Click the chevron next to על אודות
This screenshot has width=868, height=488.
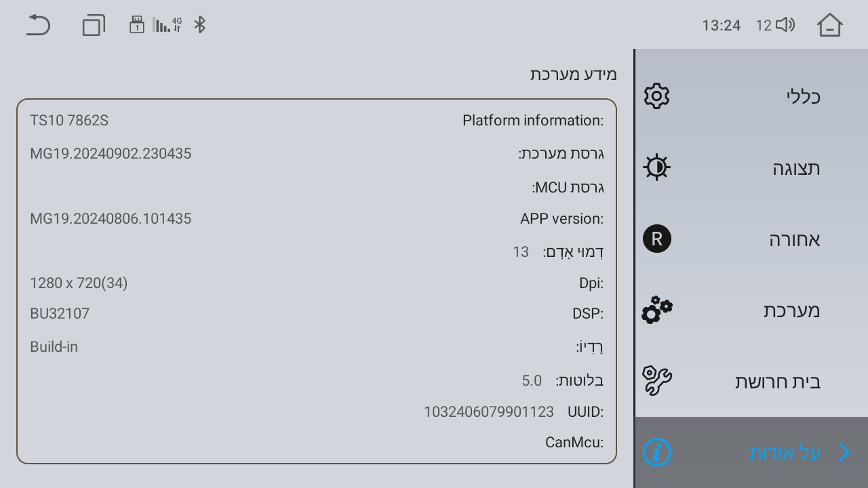point(844,452)
